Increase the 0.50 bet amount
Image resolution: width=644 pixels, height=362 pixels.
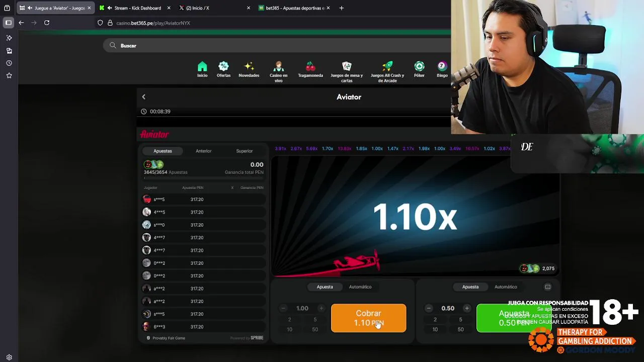[467, 308]
